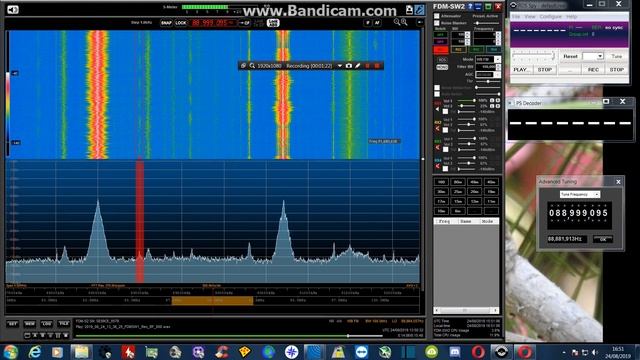Viewport: 640px width, 360px height.
Task: Toggle the RDS button
Action: point(442,60)
